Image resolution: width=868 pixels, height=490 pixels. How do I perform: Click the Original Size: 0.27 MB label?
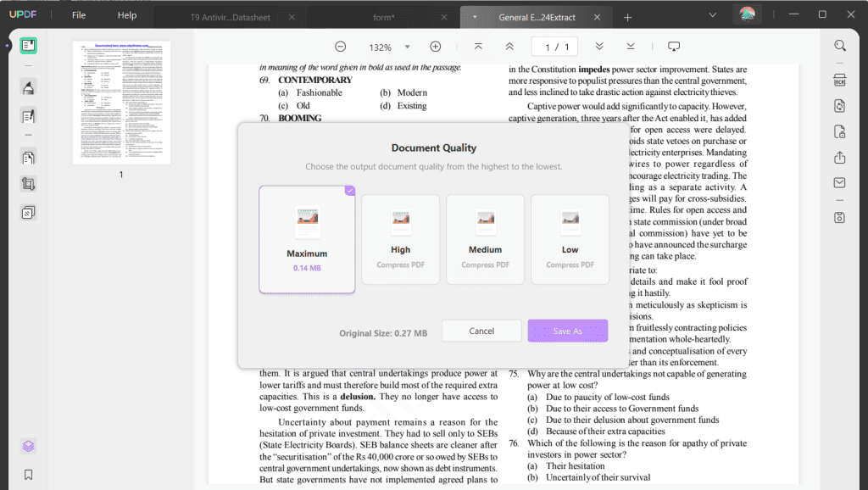383,333
